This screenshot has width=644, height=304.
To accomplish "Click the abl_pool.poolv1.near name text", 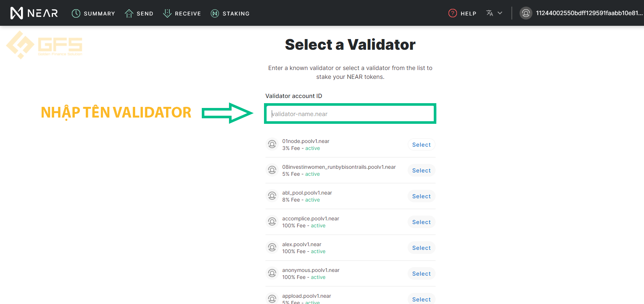I will click(307, 193).
